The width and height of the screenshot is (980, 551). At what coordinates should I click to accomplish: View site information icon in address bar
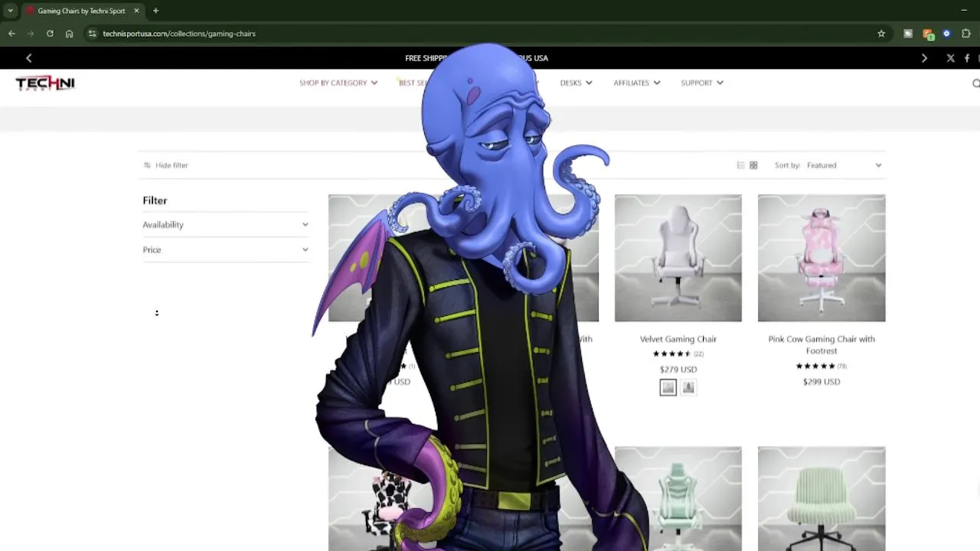(92, 34)
